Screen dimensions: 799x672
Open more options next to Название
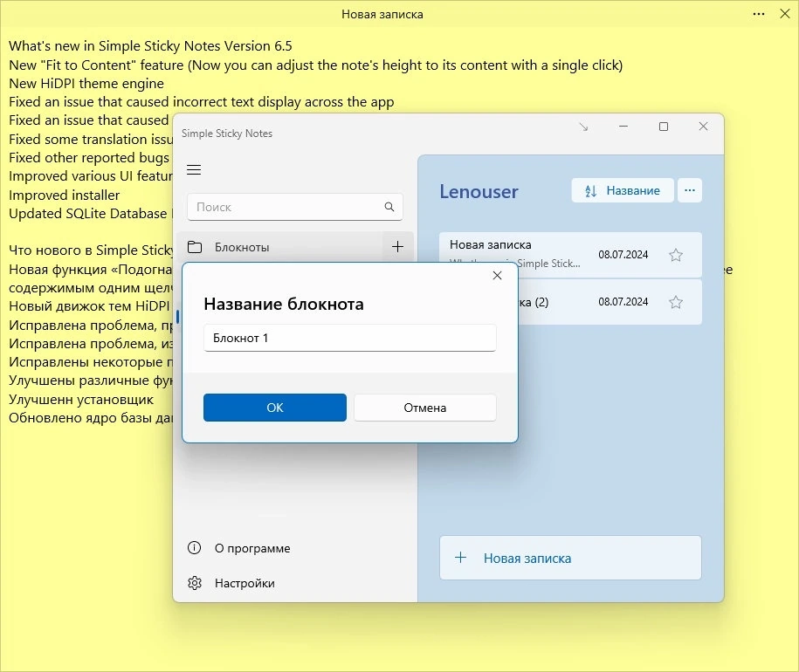[x=690, y=190]
